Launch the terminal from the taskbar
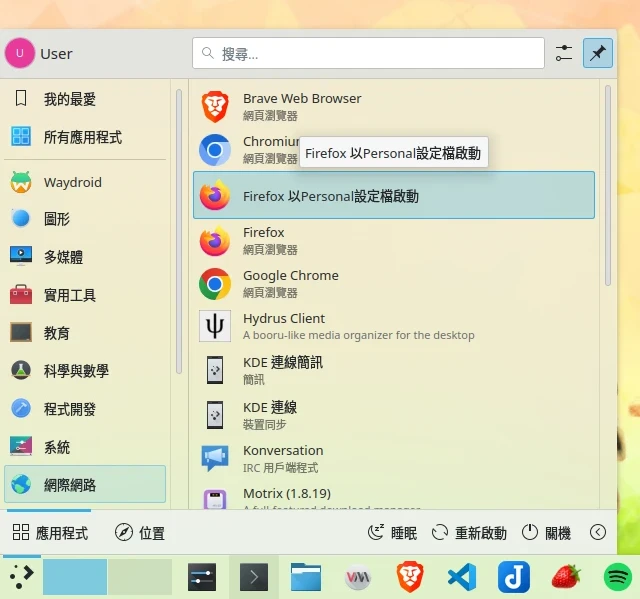 [x=254, y=577]
